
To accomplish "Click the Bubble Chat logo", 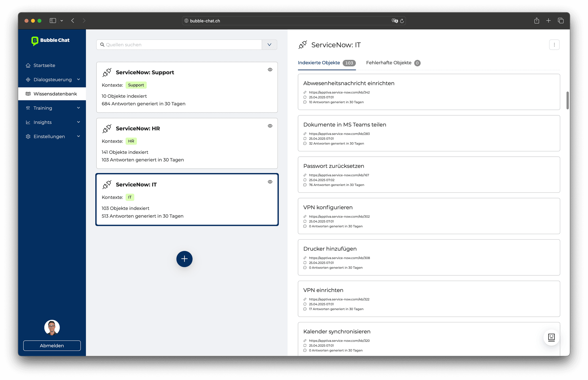I will [51, 40].
